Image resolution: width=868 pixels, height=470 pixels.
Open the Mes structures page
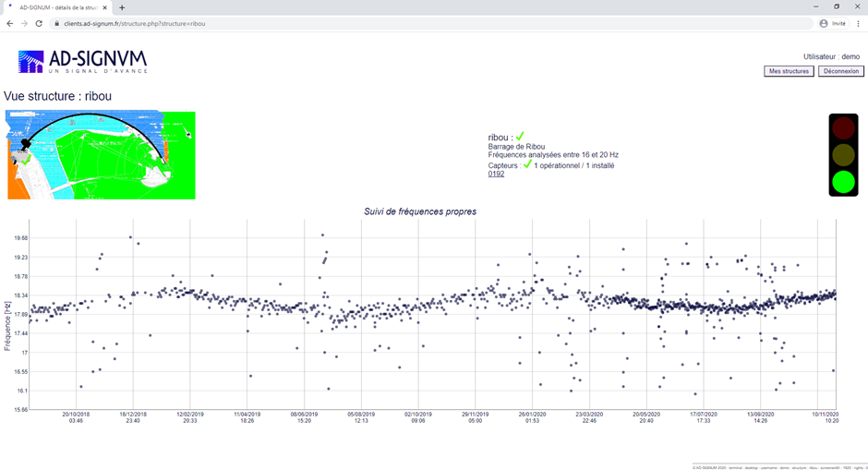coord(789,71)
